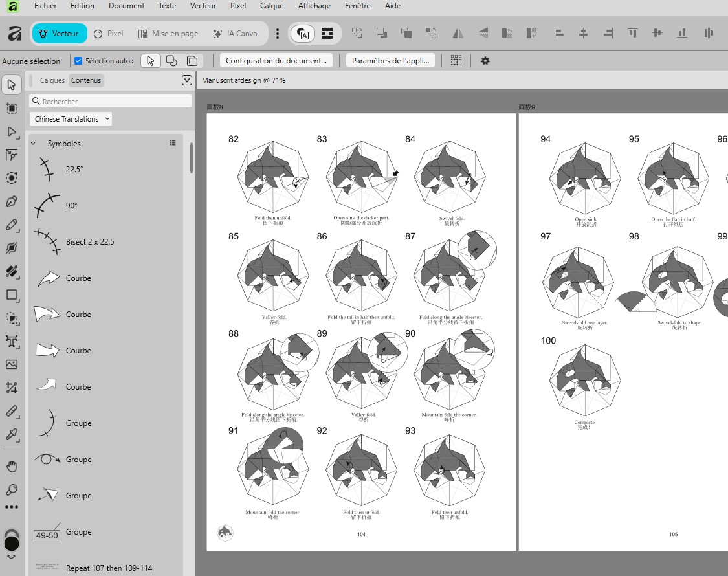Click the Manuscrit.afdesign document tab
This screenshot has width=728, height=576.
pos(244,80)
